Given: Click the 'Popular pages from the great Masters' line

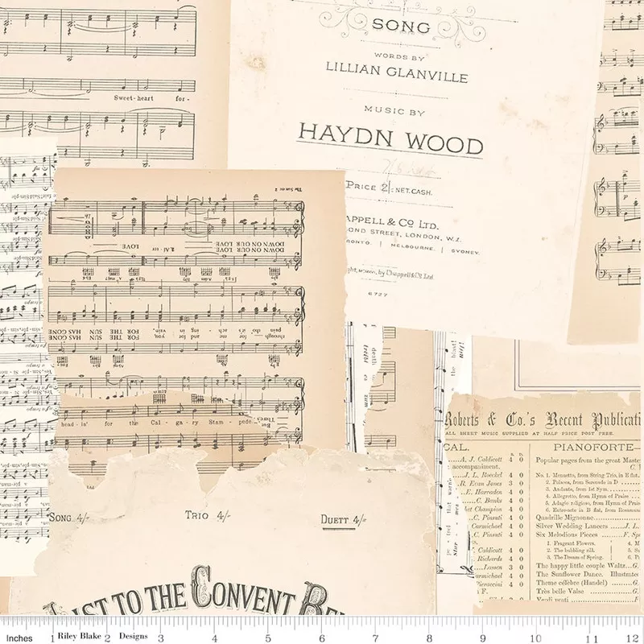Looking at the screenshot, I should 588,460.
